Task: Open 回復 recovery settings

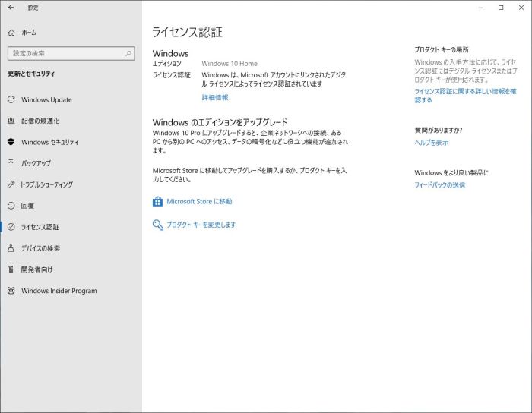Action: pos(27,206)
